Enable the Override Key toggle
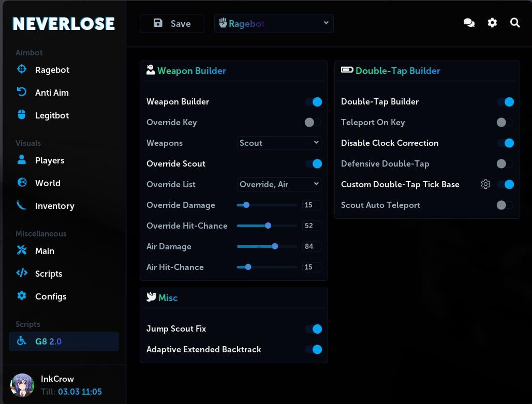532x404 pixels. coord(313,123)
